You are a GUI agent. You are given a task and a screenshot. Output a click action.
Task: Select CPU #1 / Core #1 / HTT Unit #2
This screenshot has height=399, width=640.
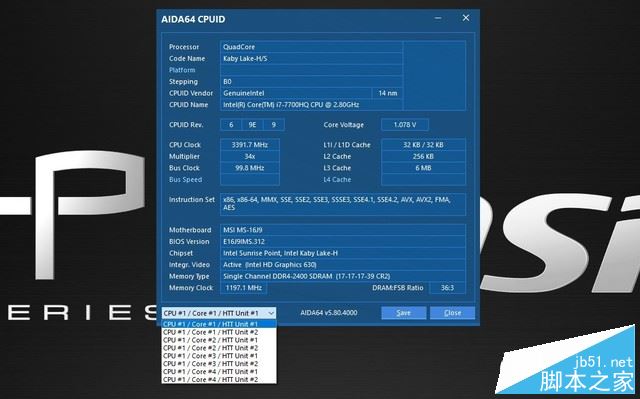pos(219,332)
